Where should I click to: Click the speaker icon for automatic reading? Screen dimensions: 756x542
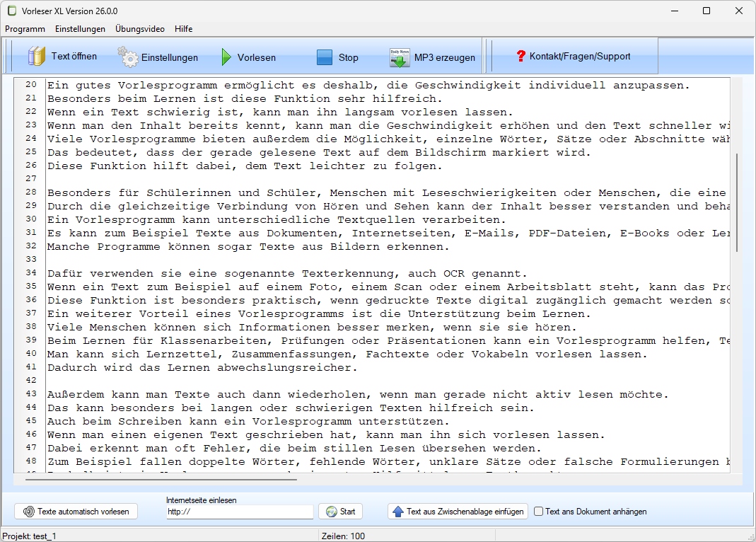29,512
